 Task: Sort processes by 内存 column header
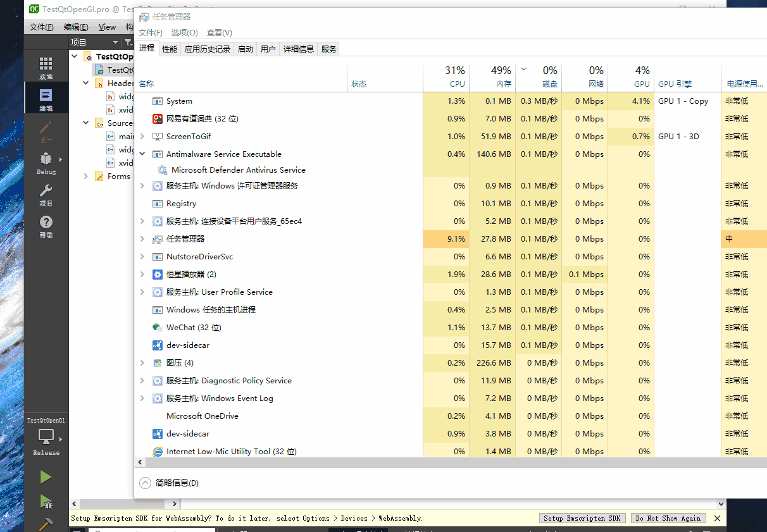(x=492, y=77)
